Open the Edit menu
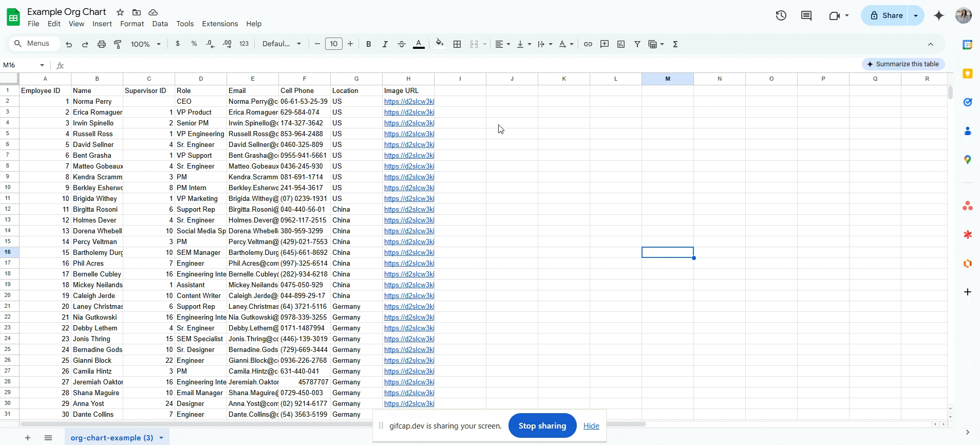This screenshot has width=980, height=445. click(x=54, y=24)
